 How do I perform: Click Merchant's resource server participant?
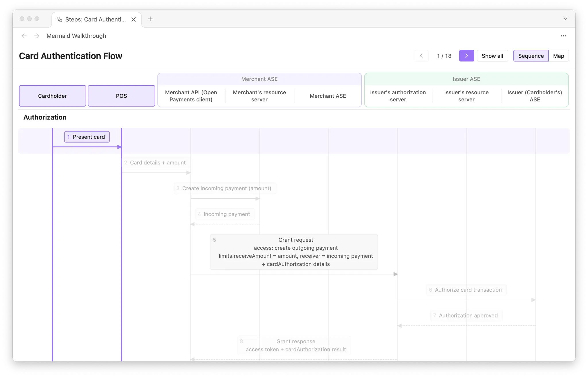pos(259,96)
